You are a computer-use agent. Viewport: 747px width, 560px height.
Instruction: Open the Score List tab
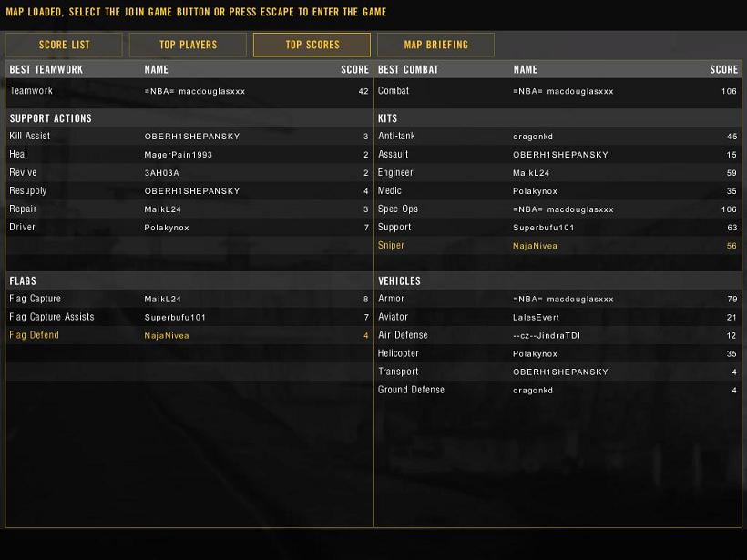pos(64,45)
